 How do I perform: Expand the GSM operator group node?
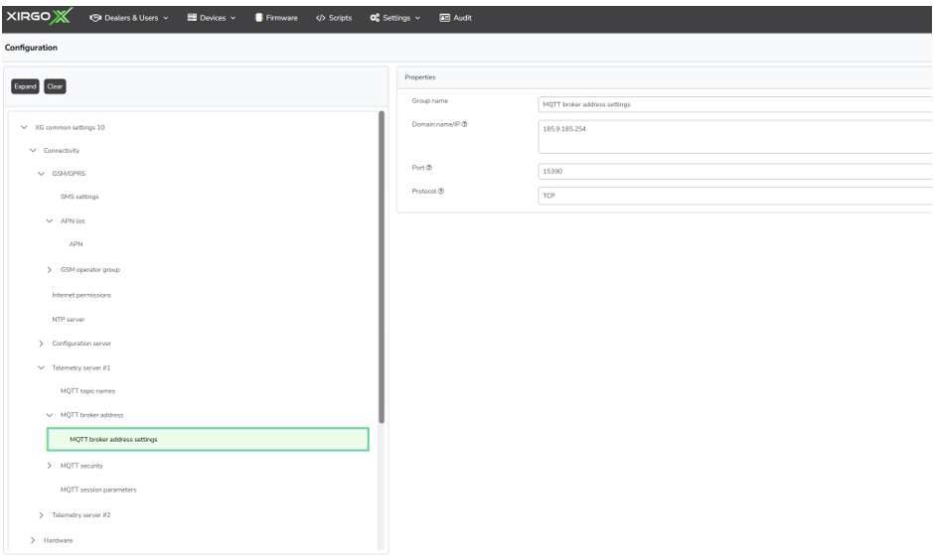point(50,270)
